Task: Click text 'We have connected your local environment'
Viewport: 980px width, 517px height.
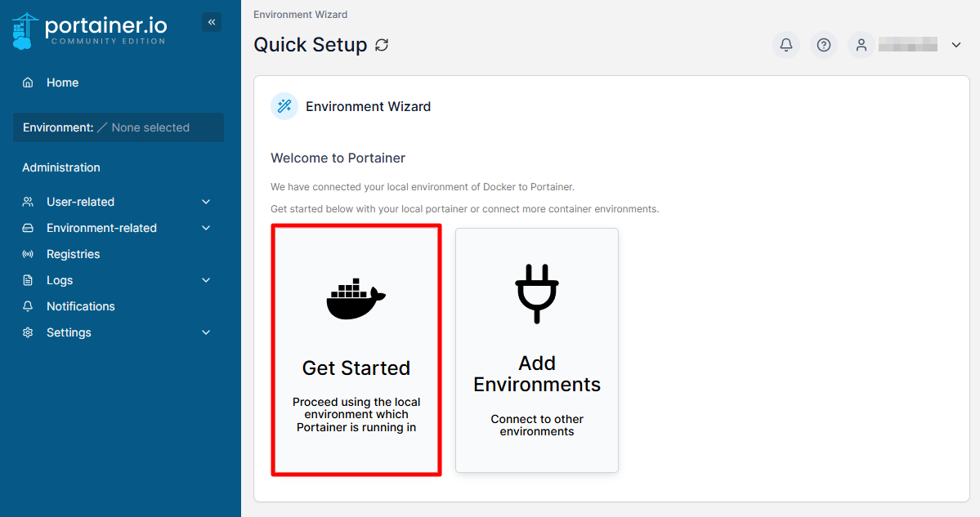Action: (423, 187)
